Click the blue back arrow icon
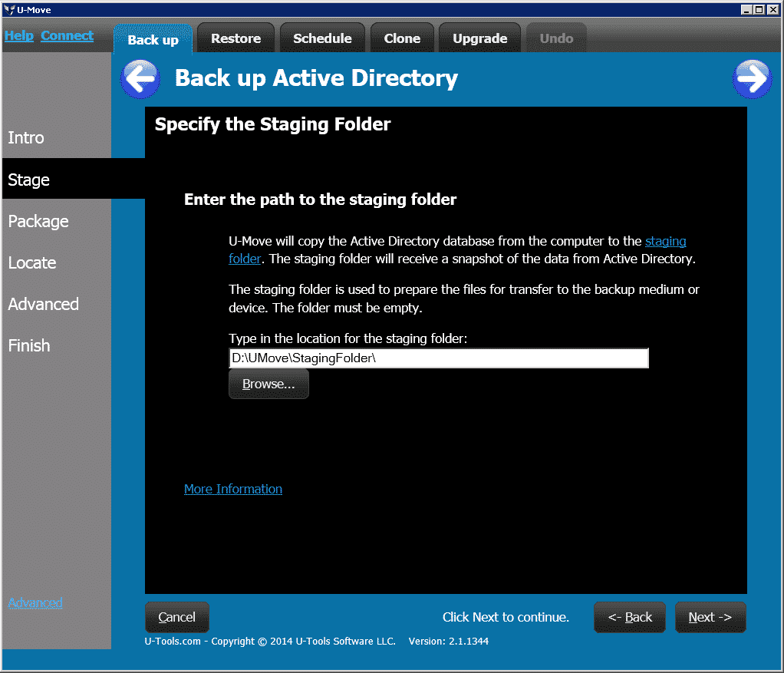The image size is (784, 673). click(140, 78)
